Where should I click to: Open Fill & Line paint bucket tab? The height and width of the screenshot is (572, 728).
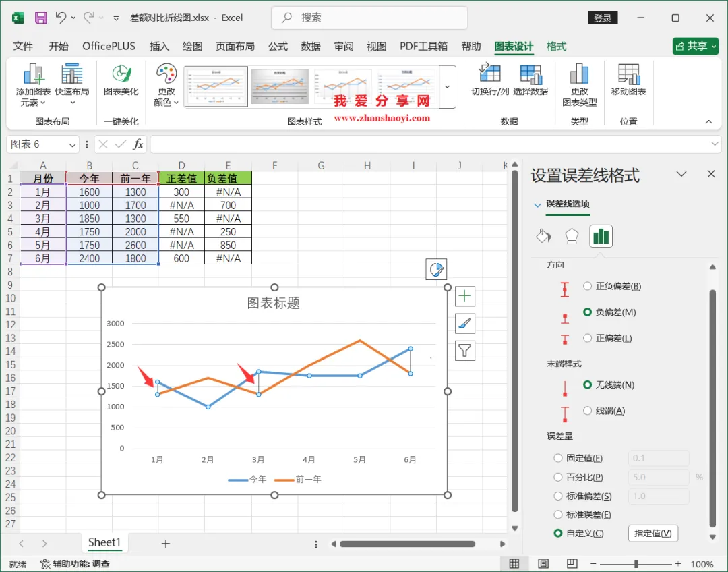(x=544, y=236)
